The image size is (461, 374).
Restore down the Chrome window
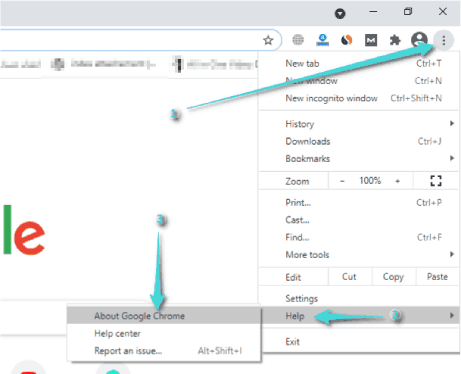click(408, 12)
